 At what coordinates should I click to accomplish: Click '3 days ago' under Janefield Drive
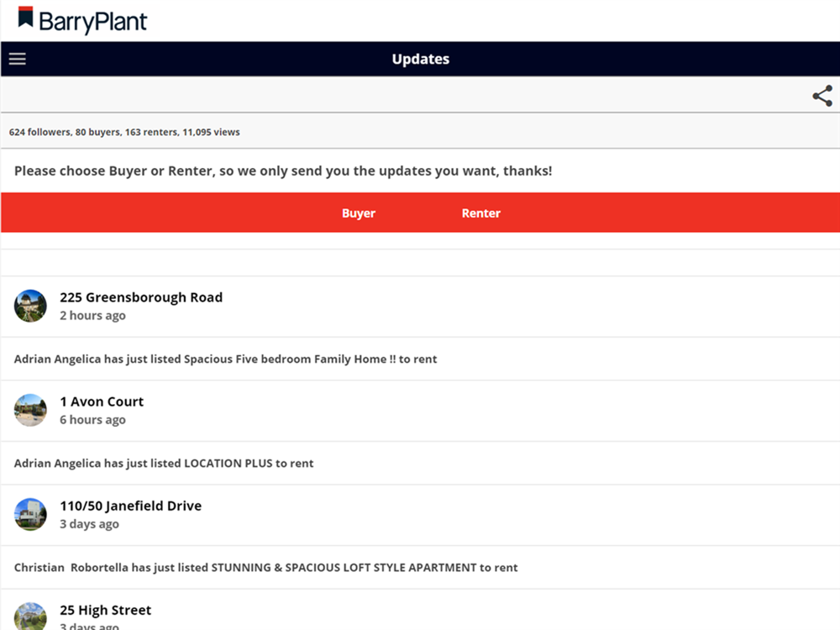90,524
